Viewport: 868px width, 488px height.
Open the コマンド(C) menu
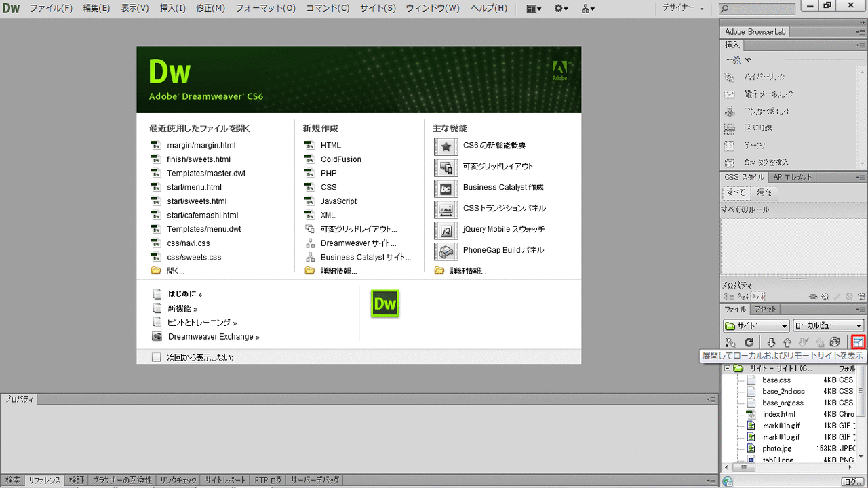[x=328, y=8]
